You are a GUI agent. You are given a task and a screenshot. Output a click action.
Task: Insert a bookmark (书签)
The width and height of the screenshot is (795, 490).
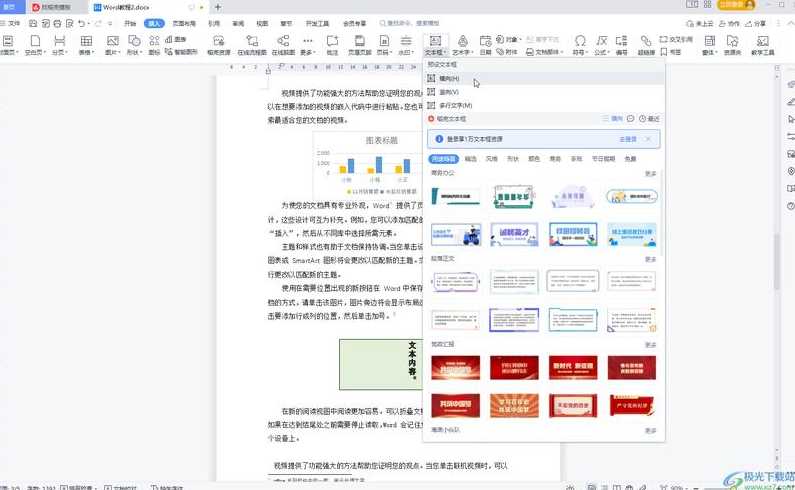671,52
